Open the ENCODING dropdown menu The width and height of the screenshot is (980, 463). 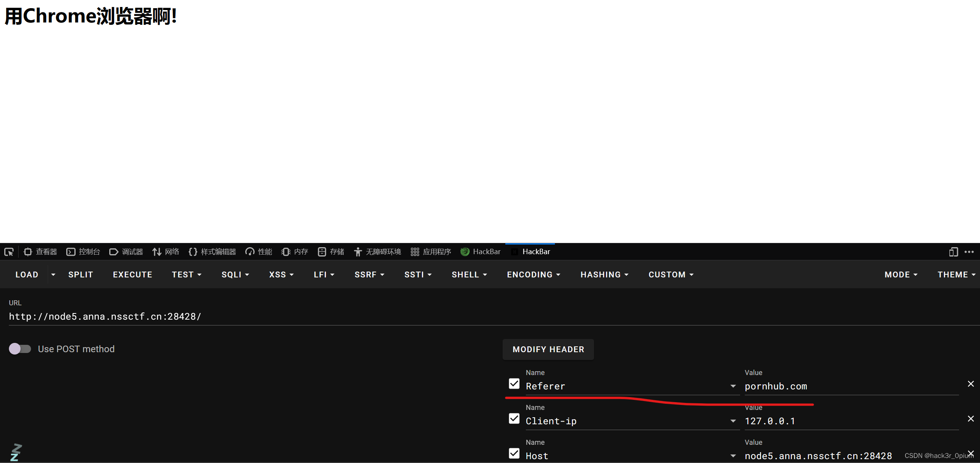point(534,275)
